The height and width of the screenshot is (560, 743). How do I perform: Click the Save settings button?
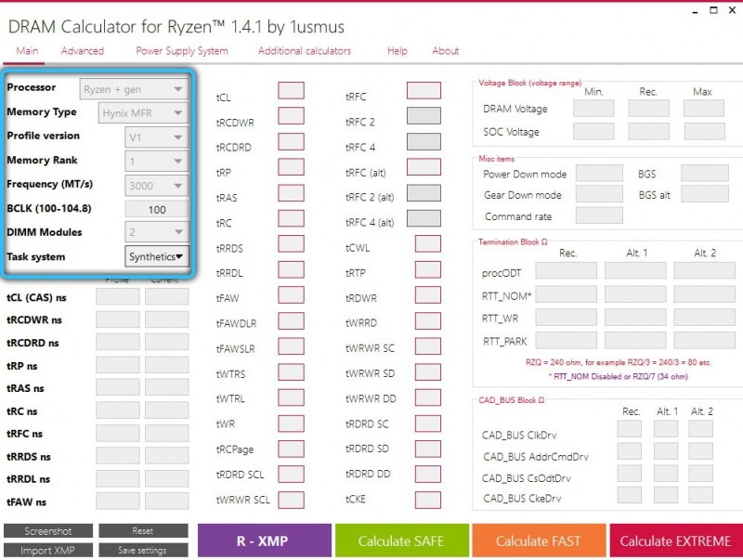tap(143, 550)
